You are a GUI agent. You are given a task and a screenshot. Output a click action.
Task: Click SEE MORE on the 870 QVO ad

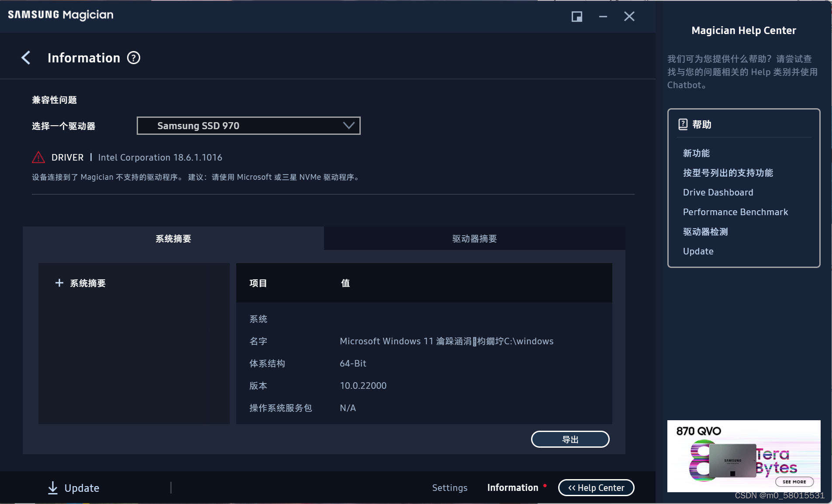click(794, 482)
